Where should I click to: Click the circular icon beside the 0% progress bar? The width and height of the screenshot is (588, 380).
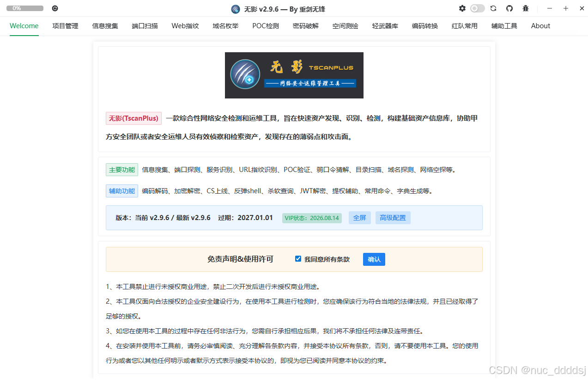pos(55,8)
